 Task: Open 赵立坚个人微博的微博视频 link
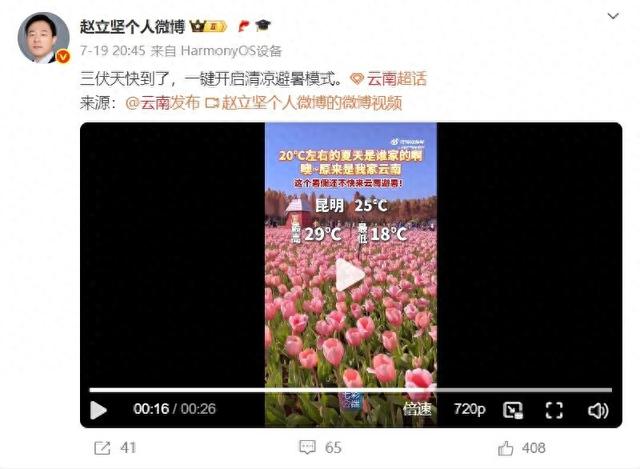(x=304, y=103)
